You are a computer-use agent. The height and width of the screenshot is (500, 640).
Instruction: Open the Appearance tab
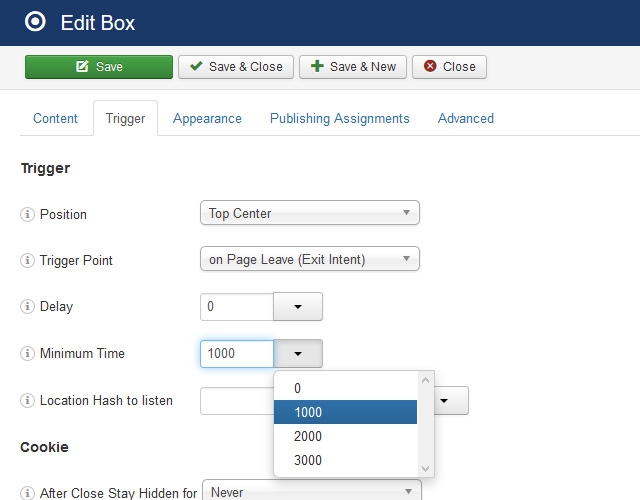pos(207,118)
